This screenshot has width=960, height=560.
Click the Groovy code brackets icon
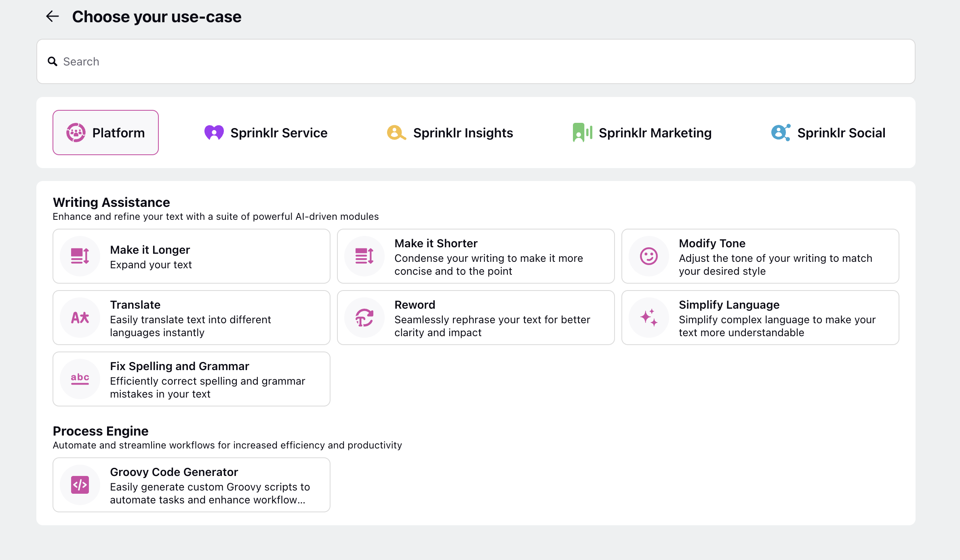point(80,485)
